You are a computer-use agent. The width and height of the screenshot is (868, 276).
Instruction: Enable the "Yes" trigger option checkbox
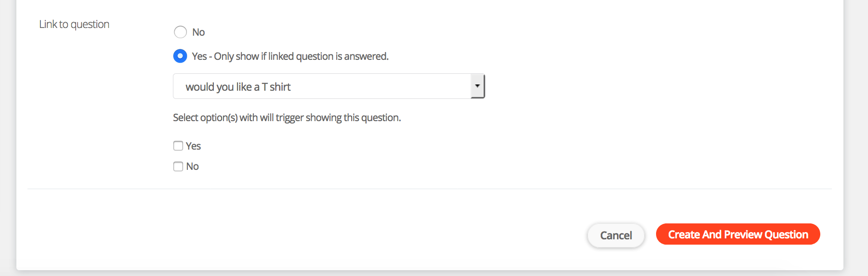[178, 146]
